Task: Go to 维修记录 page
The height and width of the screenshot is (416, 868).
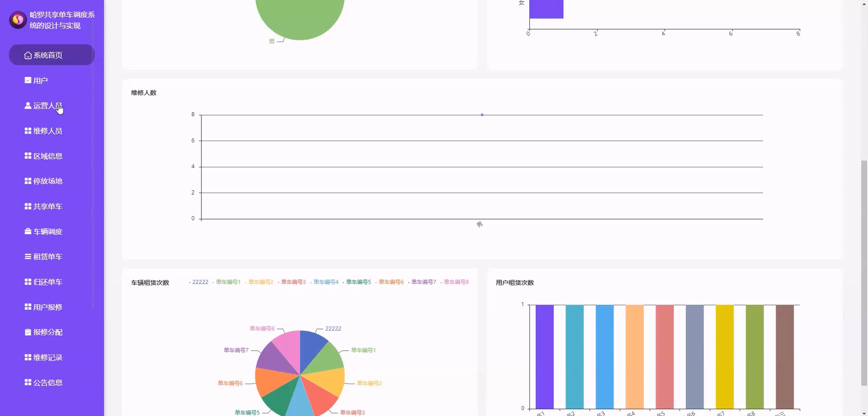Action: 48,357
